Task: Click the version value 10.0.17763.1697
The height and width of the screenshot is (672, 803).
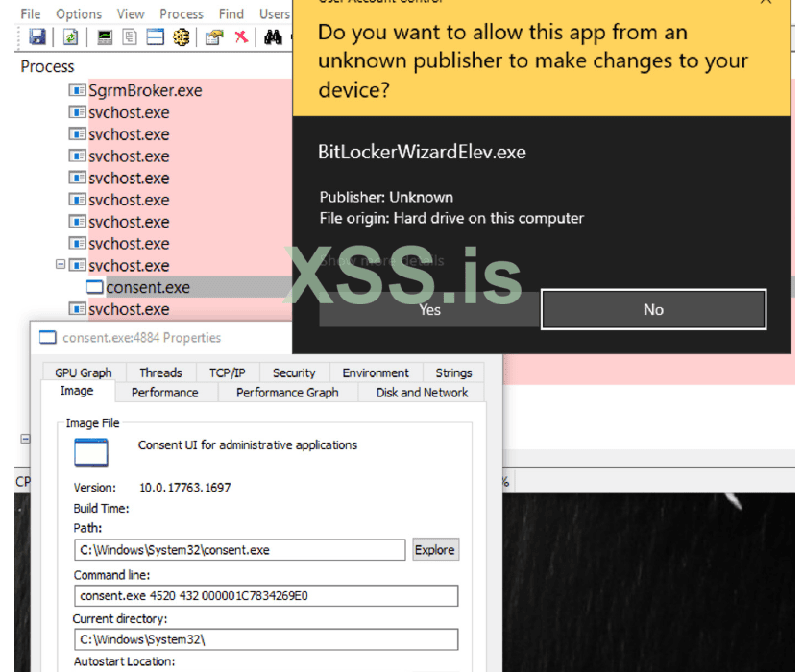Action: coord(184,488)
